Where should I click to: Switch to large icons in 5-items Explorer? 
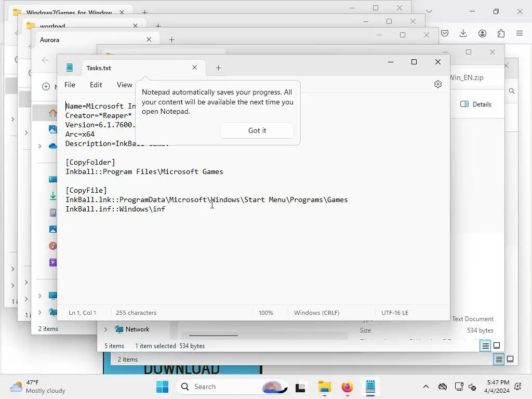tap(497, 345)
